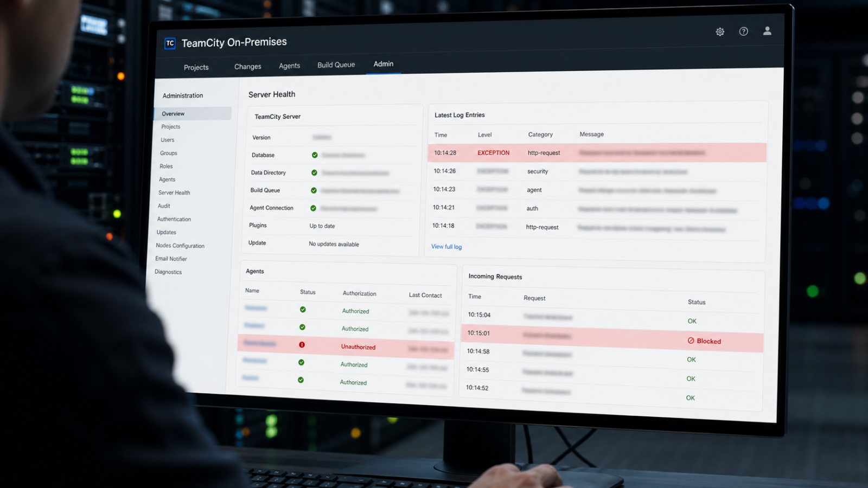Open Roles in the Administration sidebar
Screen dimensions: 868x488
coord(166,166)
